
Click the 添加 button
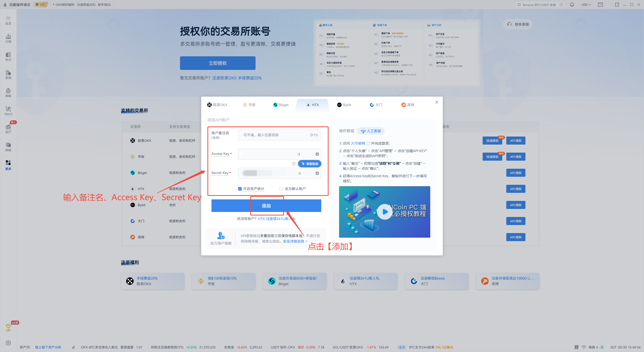[x=266, y=206]
